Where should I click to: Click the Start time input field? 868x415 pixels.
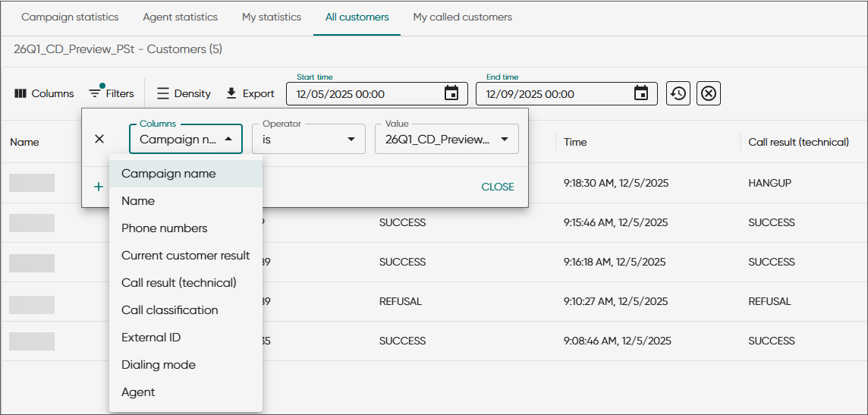364,94
